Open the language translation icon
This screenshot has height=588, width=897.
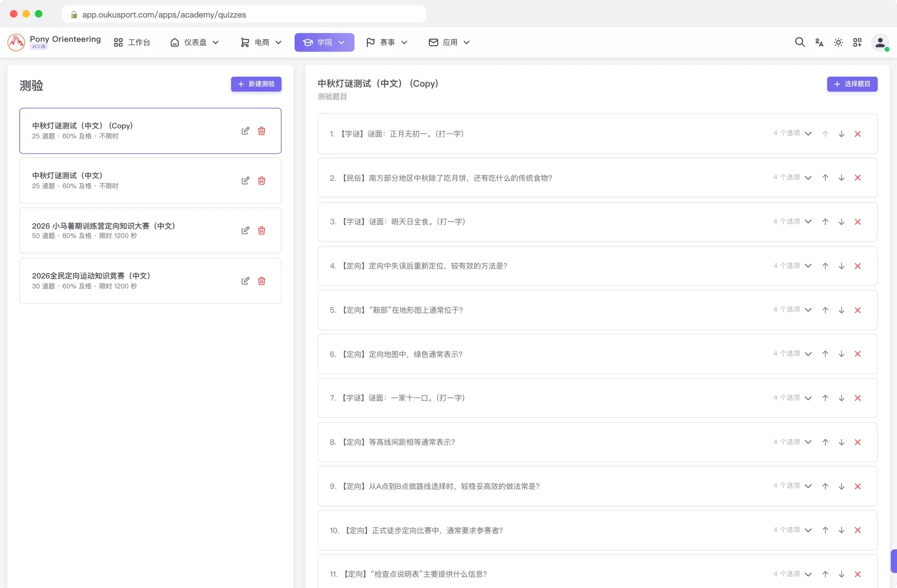[819, 43]
